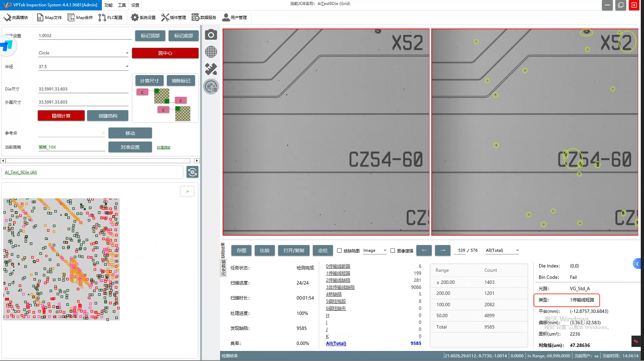Open the 对准测试 link
The width and height of the screenshot is (644, 361).
pos(163,147)
